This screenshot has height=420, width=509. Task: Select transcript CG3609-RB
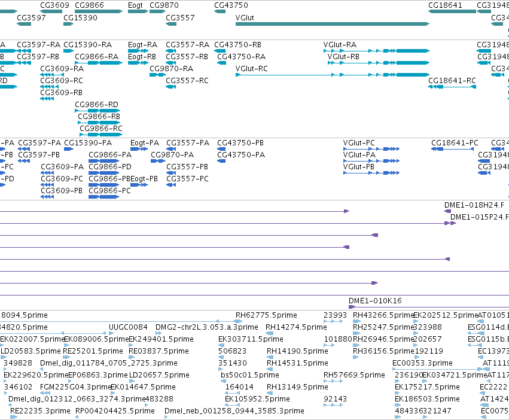(x=47, y=99)
